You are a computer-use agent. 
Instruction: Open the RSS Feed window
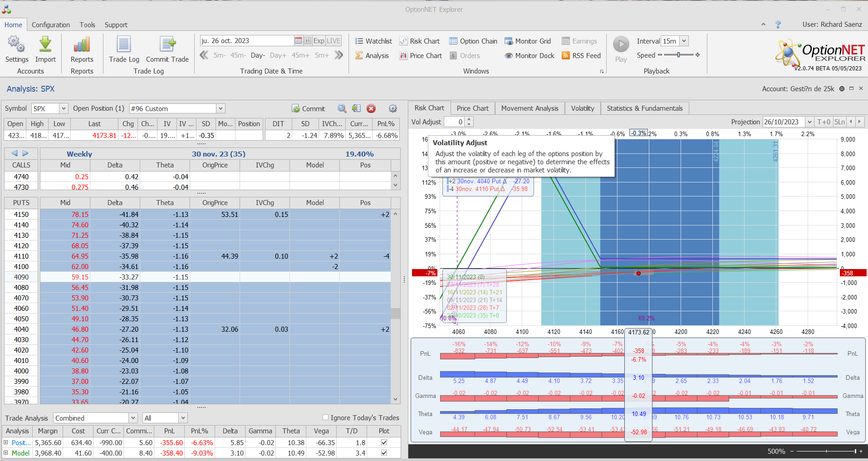pos(581,56)
